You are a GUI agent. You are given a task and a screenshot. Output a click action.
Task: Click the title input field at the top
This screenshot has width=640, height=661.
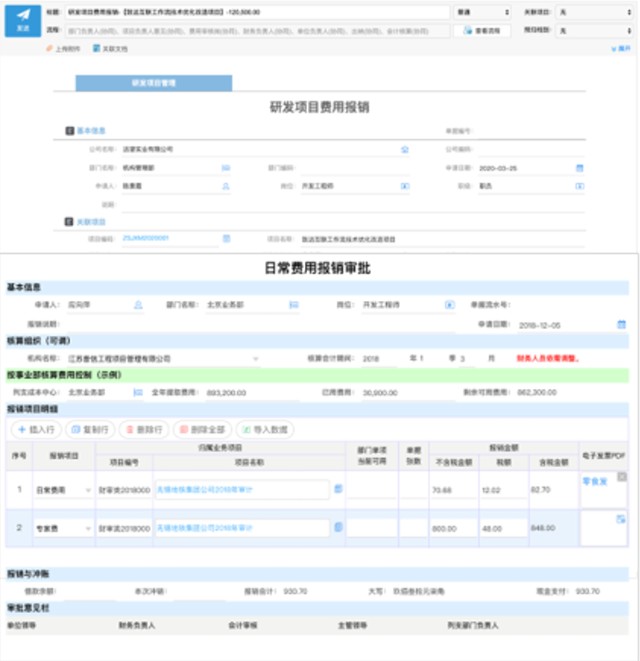(257, 12)
